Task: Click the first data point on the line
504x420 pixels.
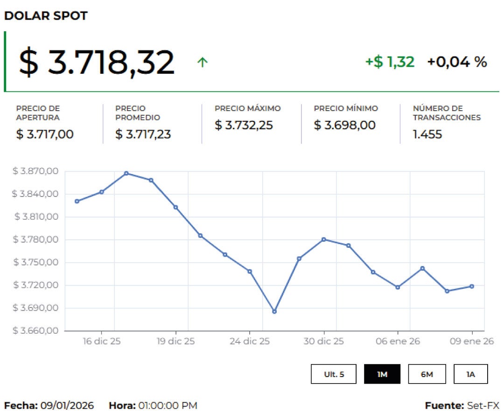Action: 77,201
